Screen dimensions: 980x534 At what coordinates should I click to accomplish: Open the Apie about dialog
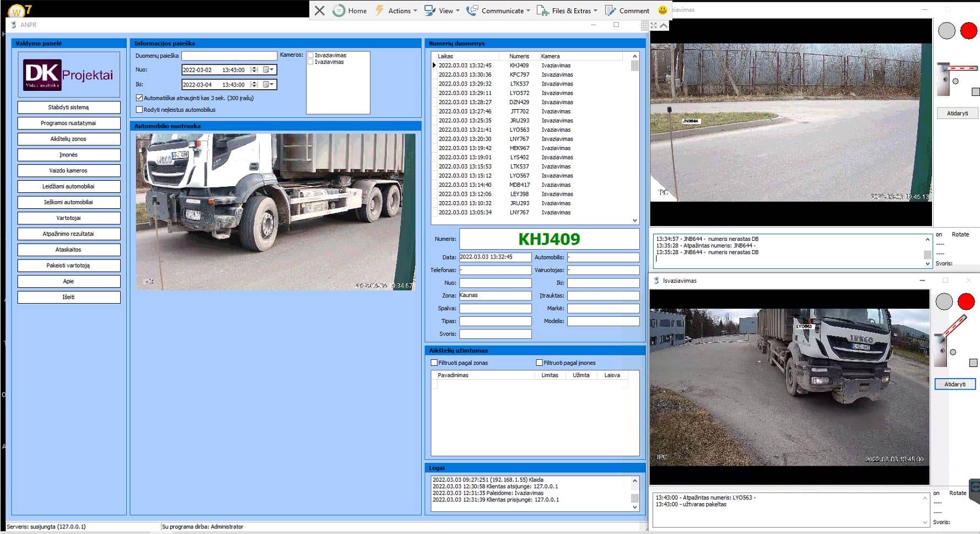click(x=69, y=281)
